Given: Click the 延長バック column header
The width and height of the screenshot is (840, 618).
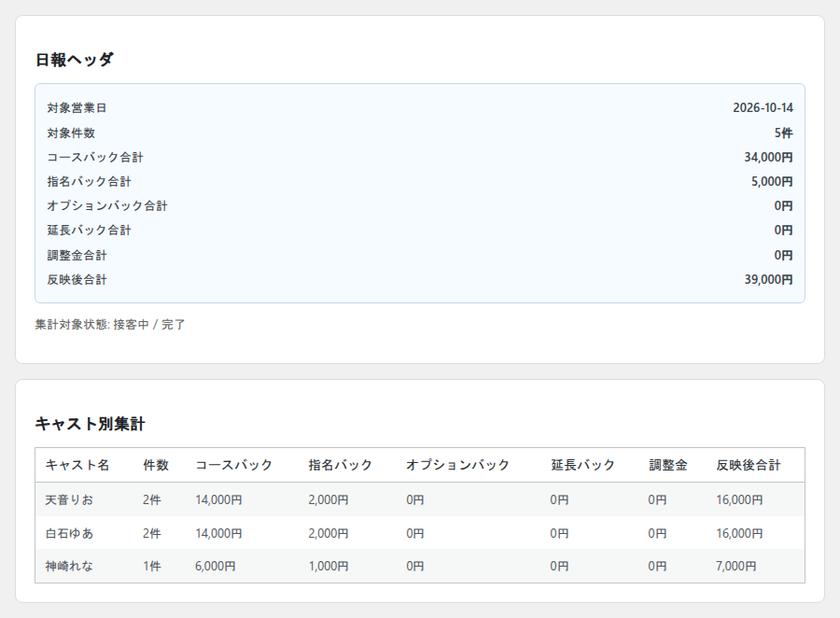Looking at the screenshot, I should [x=582, y=465].
